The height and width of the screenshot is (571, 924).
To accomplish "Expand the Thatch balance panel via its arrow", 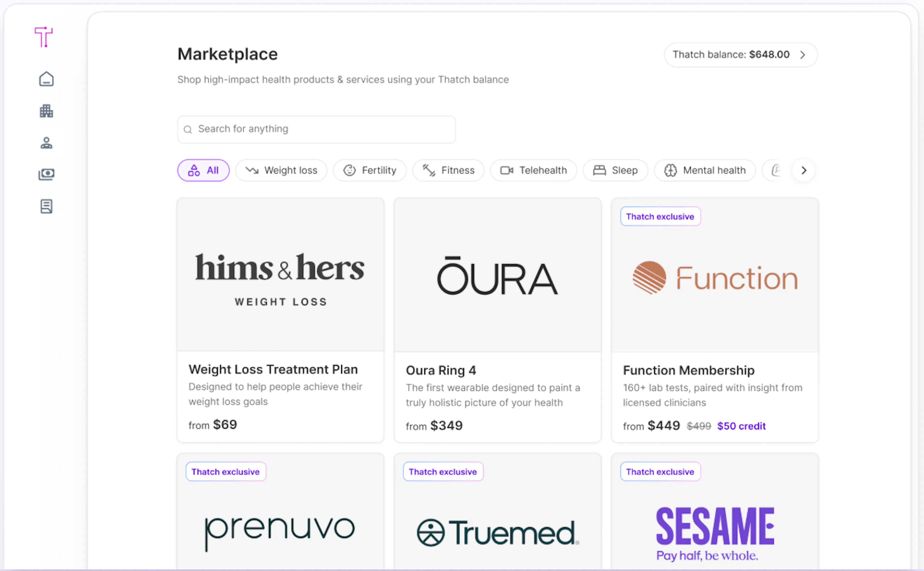I will pos(802,55).
